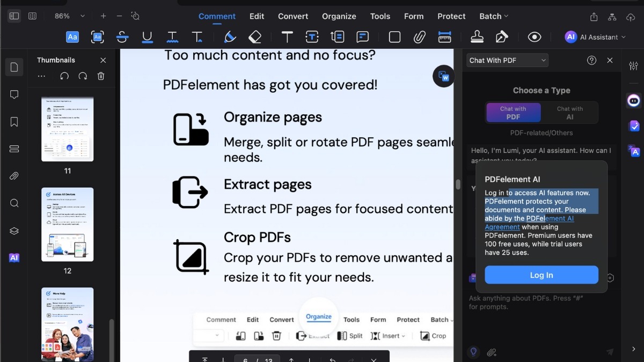Open the Tools tab
644x362 pixels.
coord(380,16)
